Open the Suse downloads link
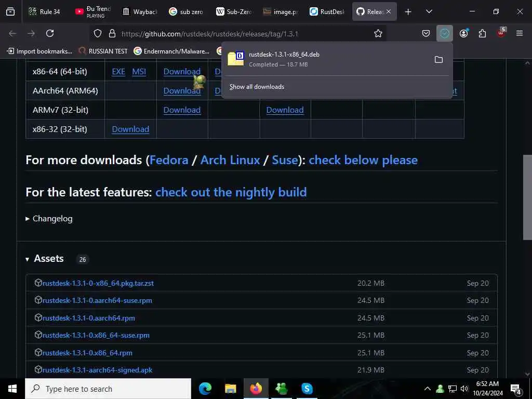Screen dimensions: 532x399 pos(285,160)
